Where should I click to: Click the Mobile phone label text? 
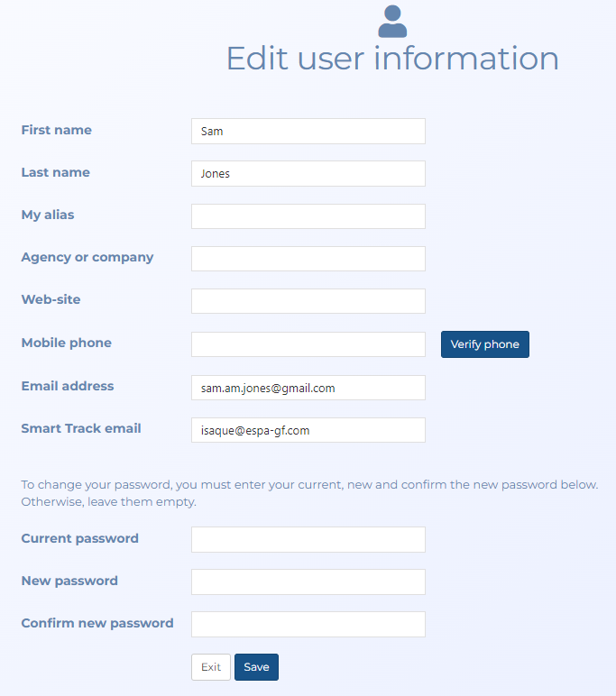tap(67, 343)
